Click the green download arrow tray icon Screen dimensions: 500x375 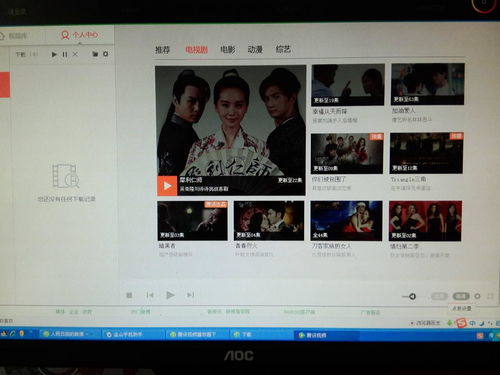(x=450, y=323)
